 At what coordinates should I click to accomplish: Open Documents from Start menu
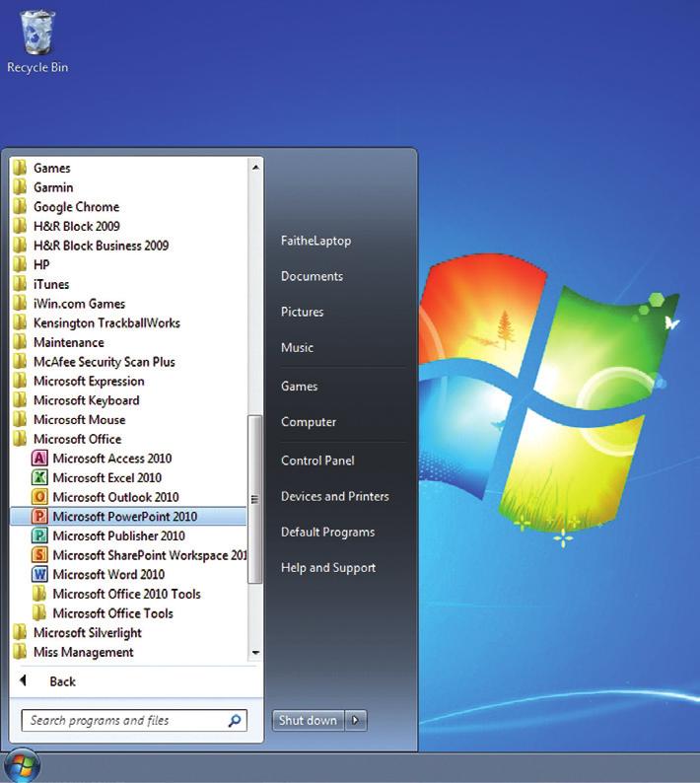tap(312, 276)
